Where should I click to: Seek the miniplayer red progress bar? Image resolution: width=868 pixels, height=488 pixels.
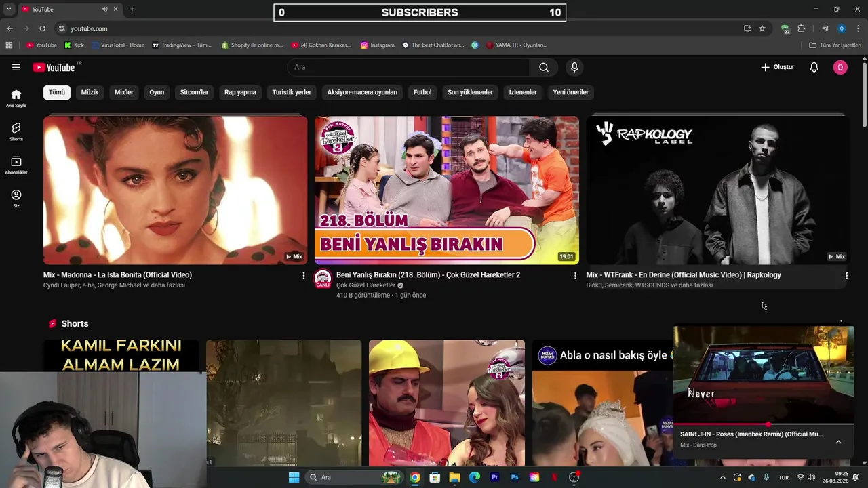(x=764, y=424)
